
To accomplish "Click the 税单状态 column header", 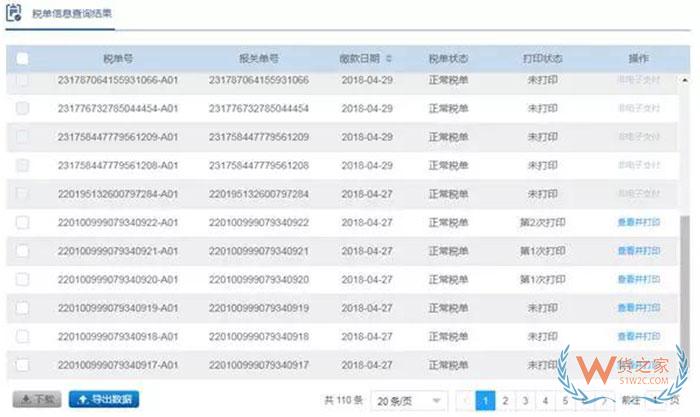I will [448, 58].
